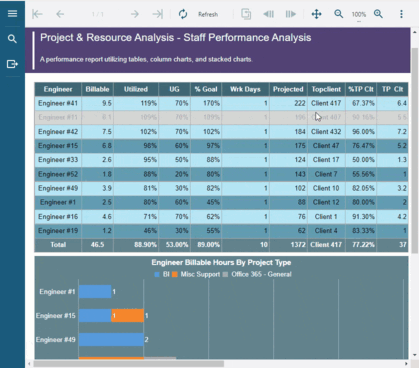The height and width of the screenshot is (368, 419).
Task: Click the blue BI bar for Engineer #1
Action: coord(95,292)
